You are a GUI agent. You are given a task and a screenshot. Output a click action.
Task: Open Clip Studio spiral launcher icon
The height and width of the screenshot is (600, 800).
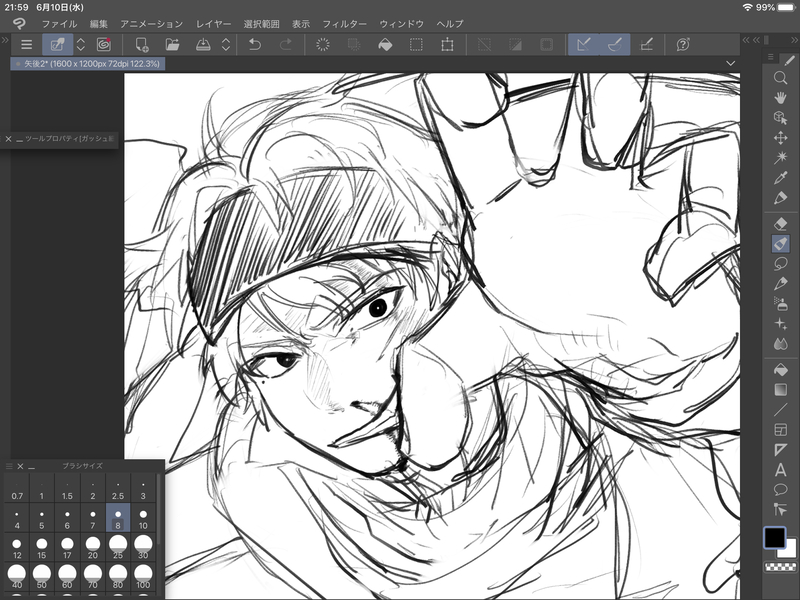(104, 45)
